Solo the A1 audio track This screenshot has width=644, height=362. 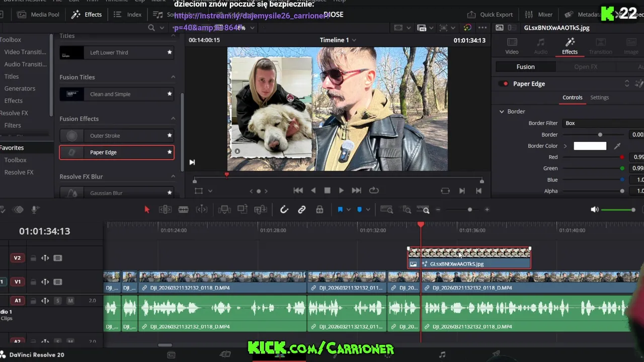point(58,301)
